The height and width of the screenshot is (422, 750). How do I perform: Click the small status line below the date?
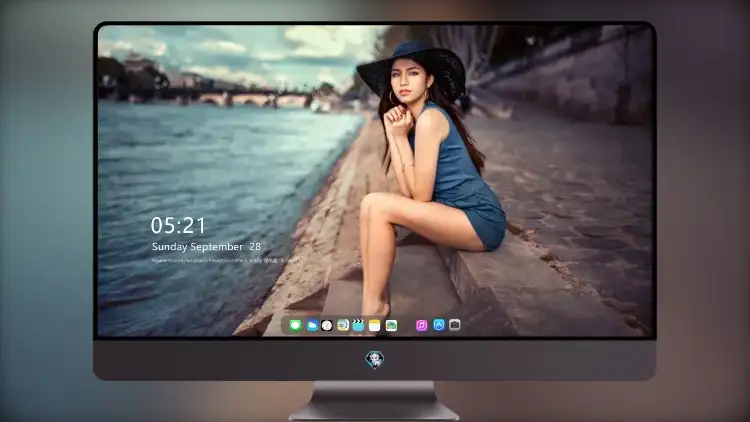point(225,261)
